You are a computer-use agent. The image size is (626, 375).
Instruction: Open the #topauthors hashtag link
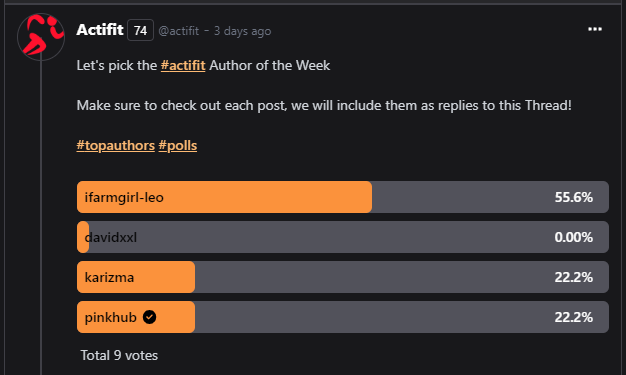[x=115, y=145]
